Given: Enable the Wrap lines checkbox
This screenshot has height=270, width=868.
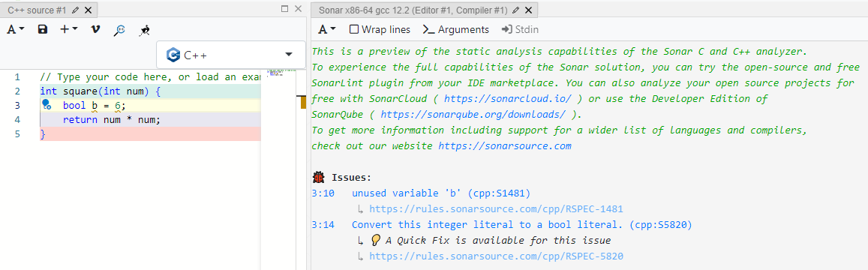Looking at the screenshot, I should tap(354, 29).
